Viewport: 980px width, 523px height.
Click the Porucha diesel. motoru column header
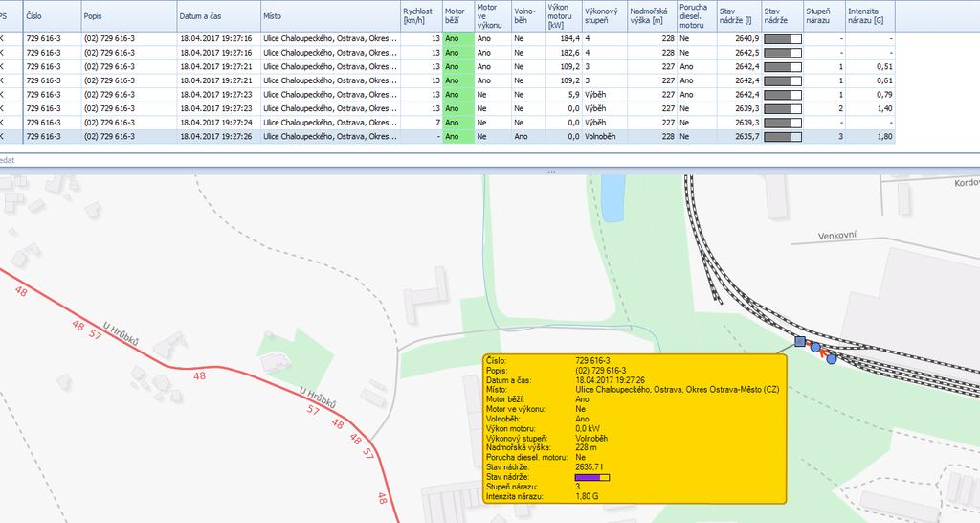(x=697, y=16)
